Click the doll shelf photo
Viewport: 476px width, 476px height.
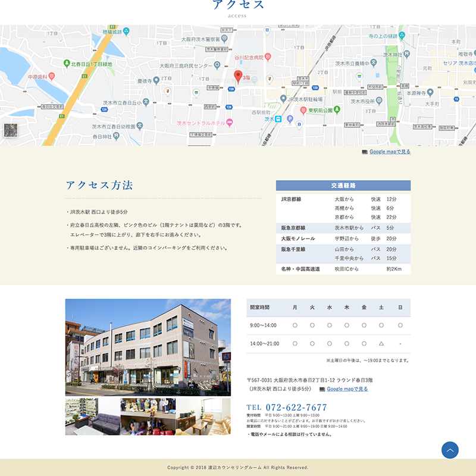(x=148, y=416)
